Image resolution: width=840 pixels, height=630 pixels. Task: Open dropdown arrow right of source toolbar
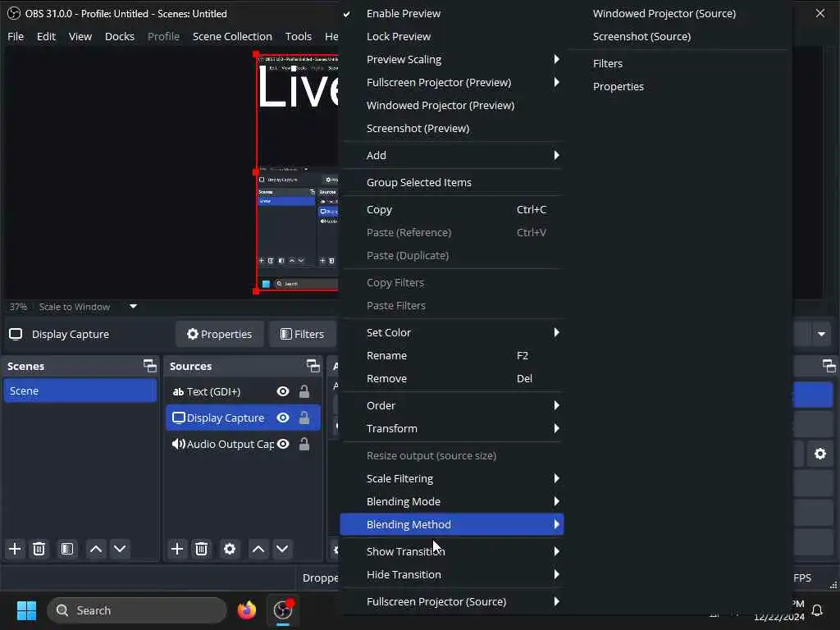[x=821, y=335]
